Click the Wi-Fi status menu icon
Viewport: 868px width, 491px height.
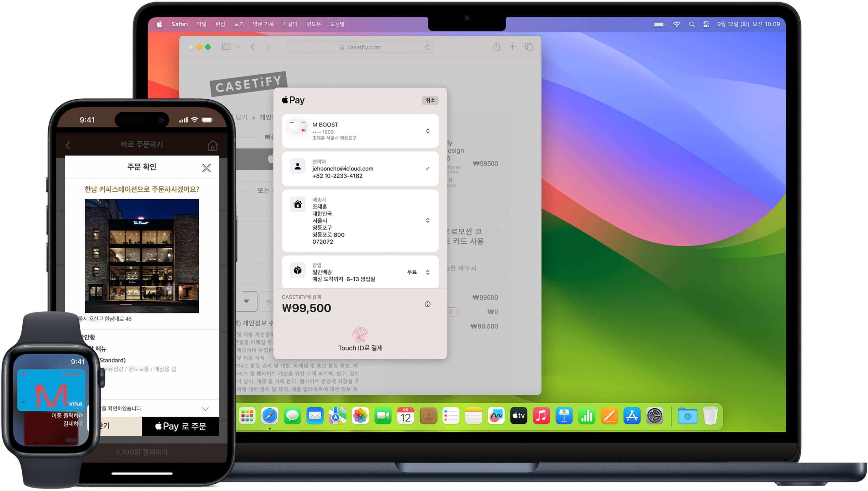tap(676, 24)
